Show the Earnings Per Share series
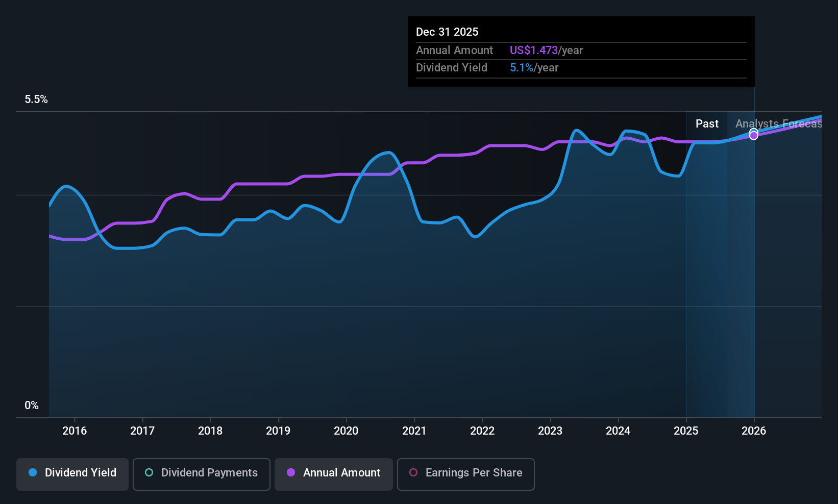The width and height of the screenshot is (838, 504). pyautogui.click(x=465, y=474)
